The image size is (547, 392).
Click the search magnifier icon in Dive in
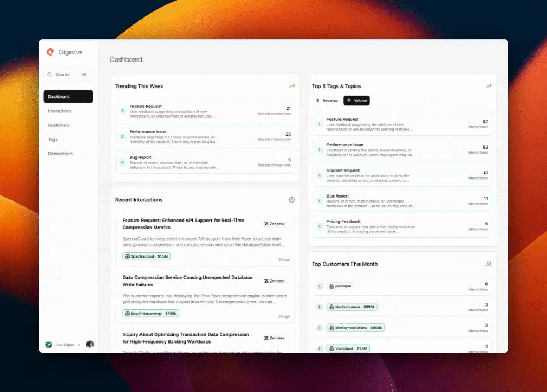[x=50, y=75]
